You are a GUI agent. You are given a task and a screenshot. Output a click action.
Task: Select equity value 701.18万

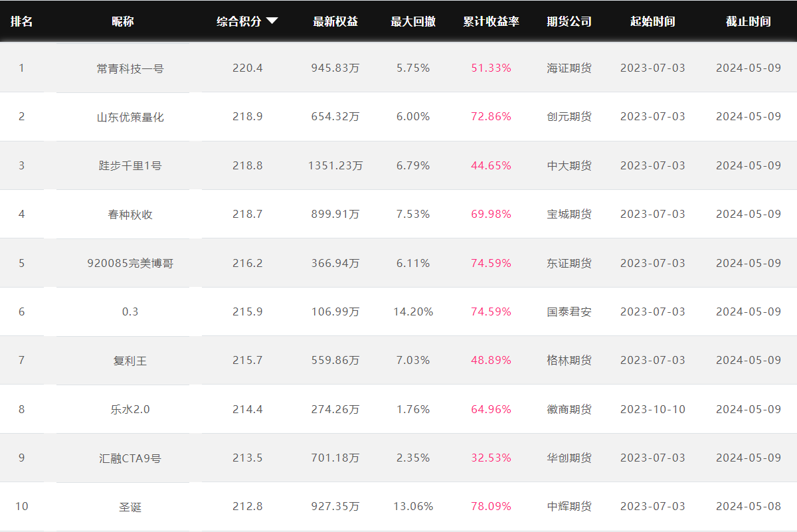335,458
